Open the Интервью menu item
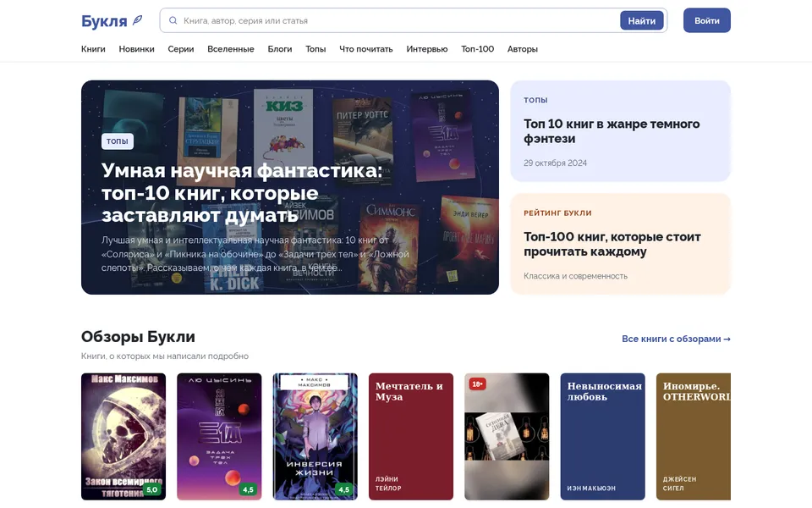 pos(427,49)
